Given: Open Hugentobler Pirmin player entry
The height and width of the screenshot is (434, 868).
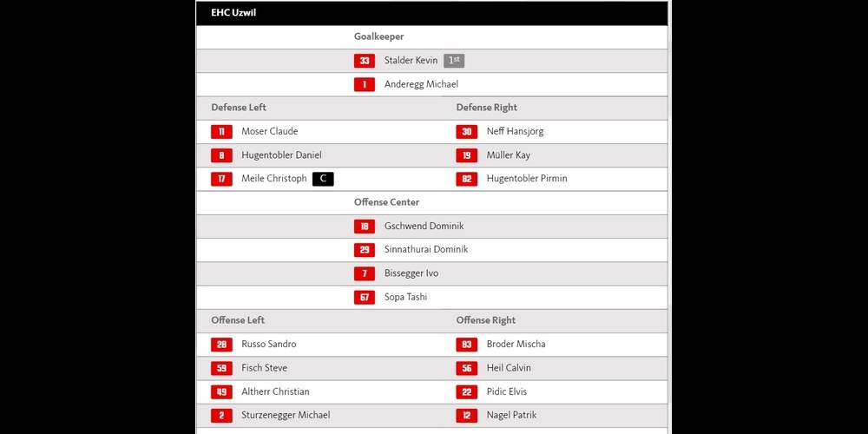Looking at the screenshot, I should [527, 179].
